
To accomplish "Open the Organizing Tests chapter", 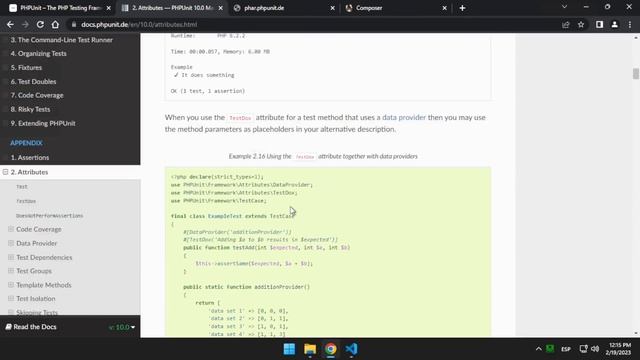I will [x=38, y=53].
